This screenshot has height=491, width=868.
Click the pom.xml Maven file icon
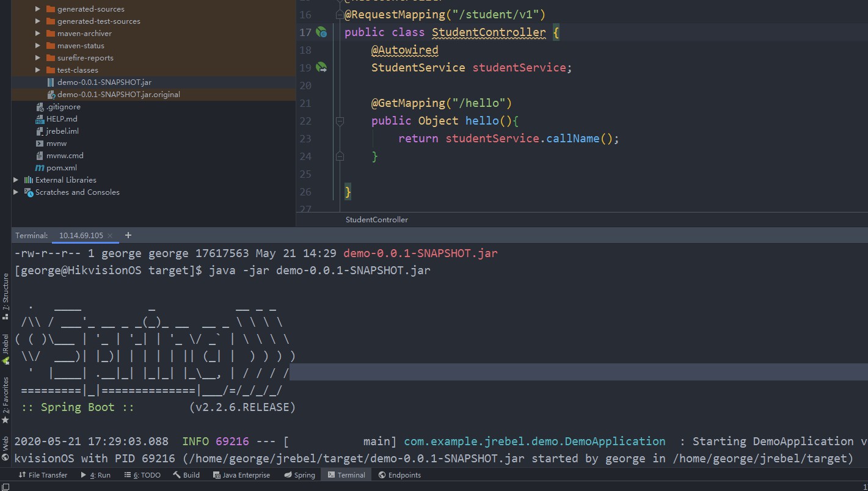click(40, 168)
